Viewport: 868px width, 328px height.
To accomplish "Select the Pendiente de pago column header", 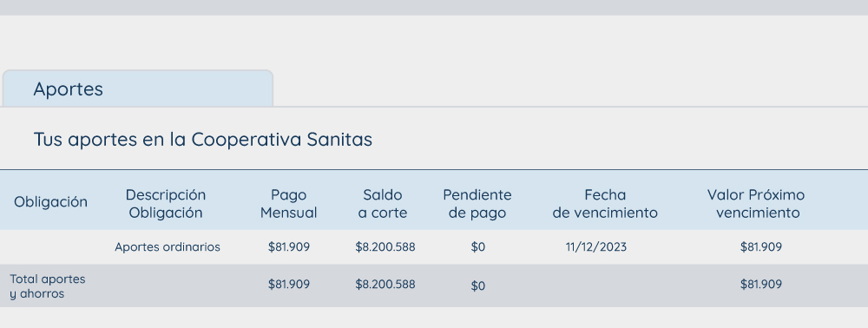I will pos(477,204).
